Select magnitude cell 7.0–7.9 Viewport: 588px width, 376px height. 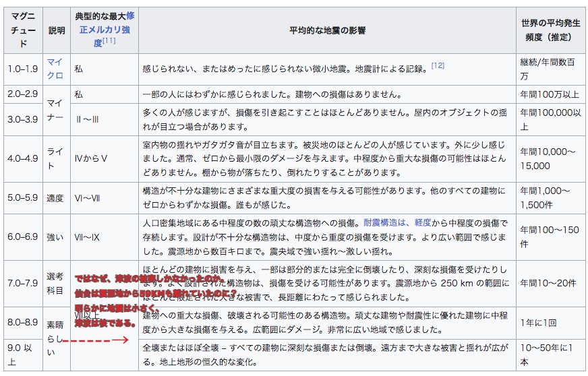tap(23, 284)
